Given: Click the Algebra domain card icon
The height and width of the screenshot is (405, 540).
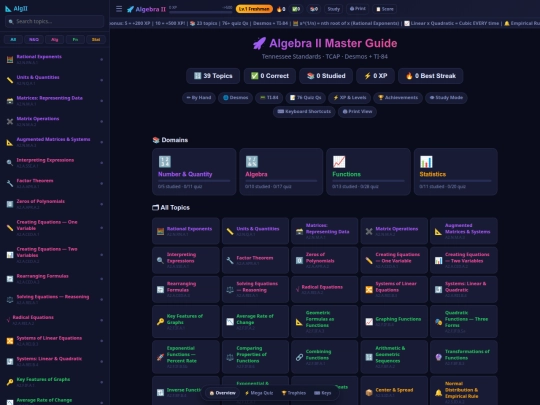Looking at the screenshot, I should point(252,162).
